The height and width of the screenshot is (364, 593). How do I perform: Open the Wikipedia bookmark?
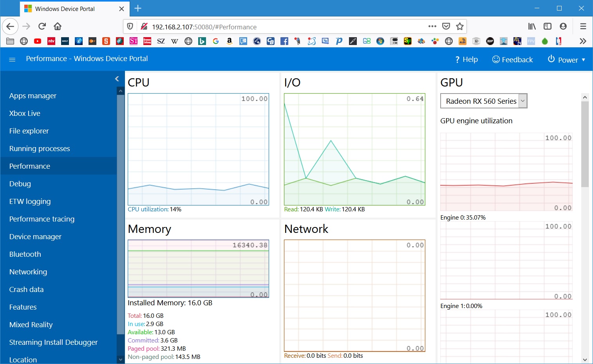click(175, 41)
